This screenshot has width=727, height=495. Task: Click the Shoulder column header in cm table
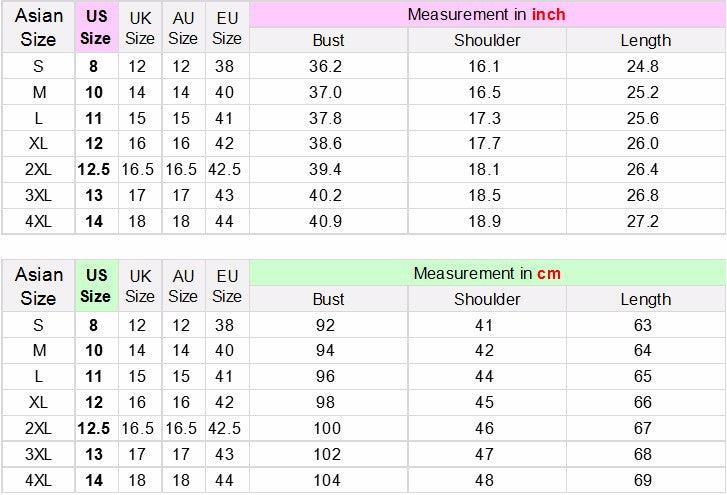coord(487,299)
